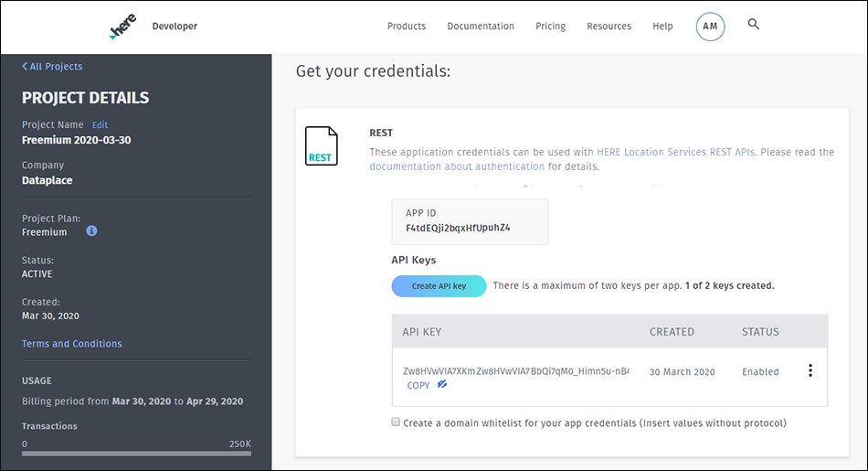Edit the project name

(101, 124)
